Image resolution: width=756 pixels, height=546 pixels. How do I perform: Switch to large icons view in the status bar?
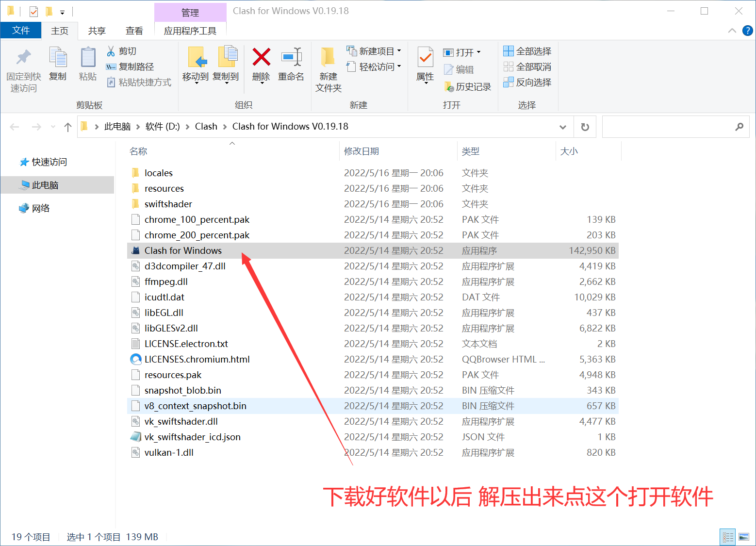coord(743,536)
